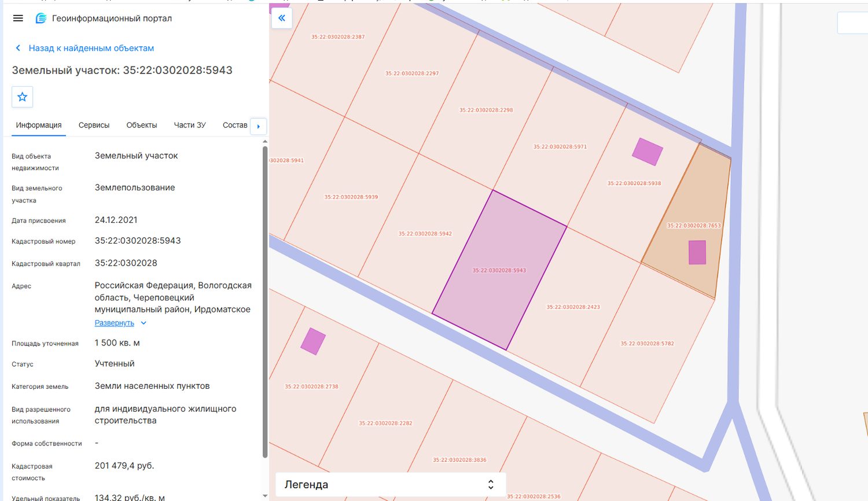Click chevron beside Развернуть address link

pos(144,323)
